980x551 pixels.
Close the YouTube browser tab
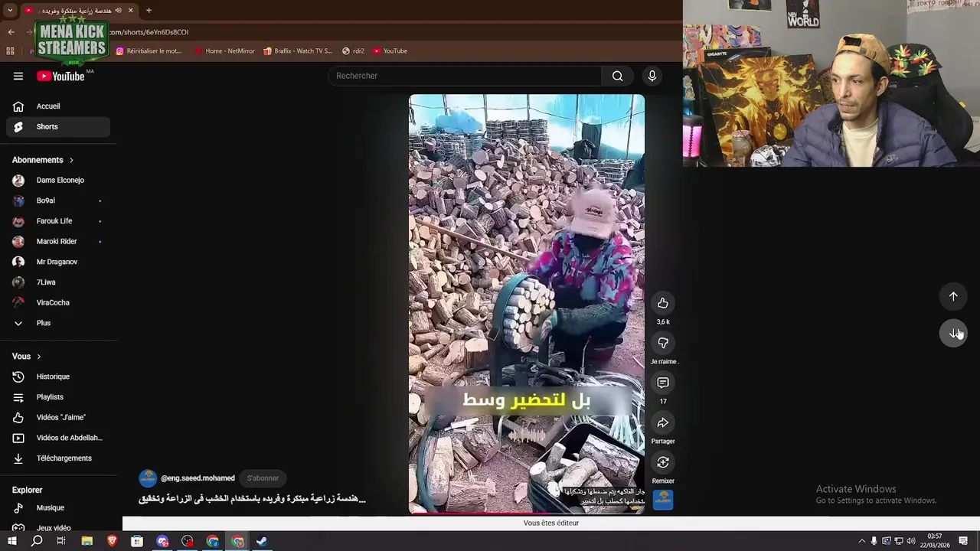[130, 11]
